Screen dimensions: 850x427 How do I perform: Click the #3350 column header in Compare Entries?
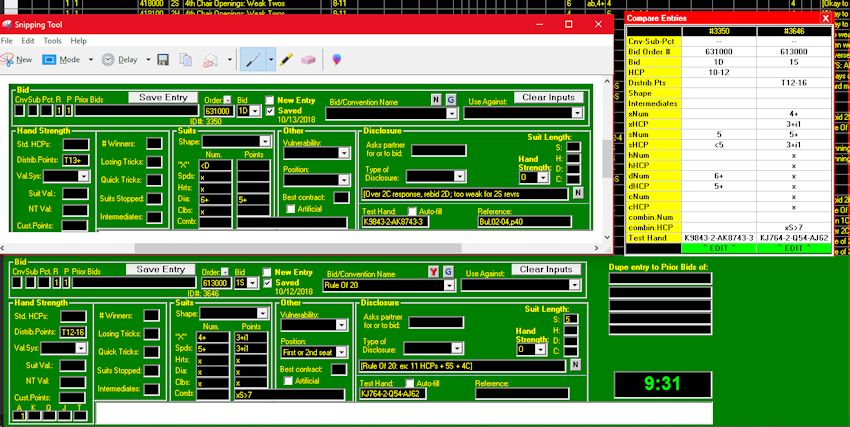719,31
